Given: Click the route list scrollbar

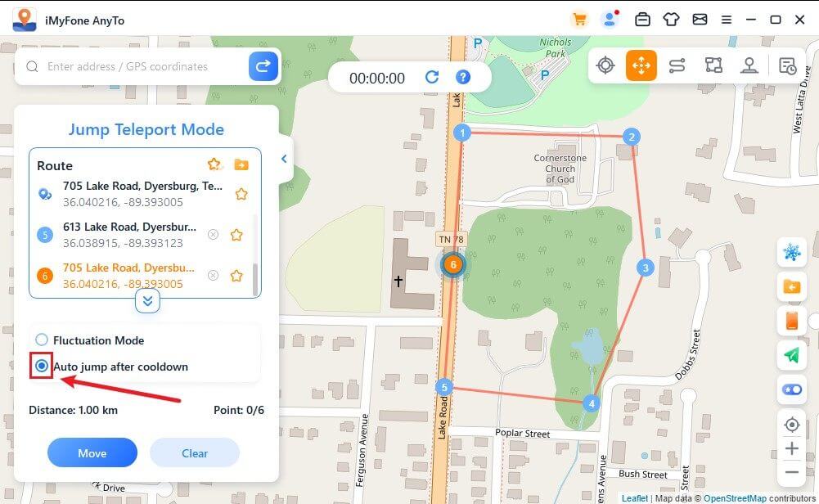Looking at the screenshot, I should pyautogui.click(x=255, y=280).
